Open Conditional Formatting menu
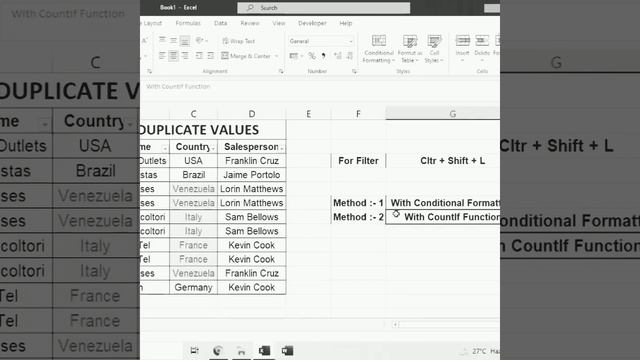The image size is (640, 360). [x=378, y=49]
